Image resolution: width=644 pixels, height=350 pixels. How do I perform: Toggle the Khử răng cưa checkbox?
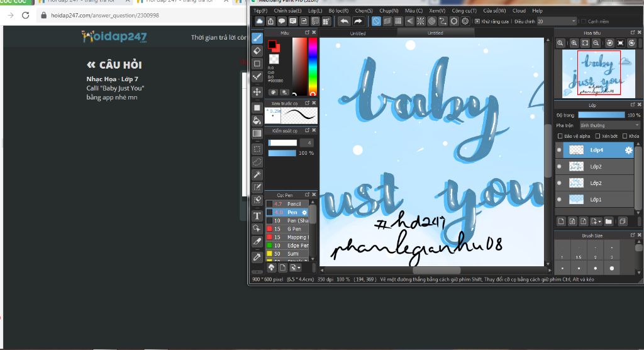(x=477, y=21)
